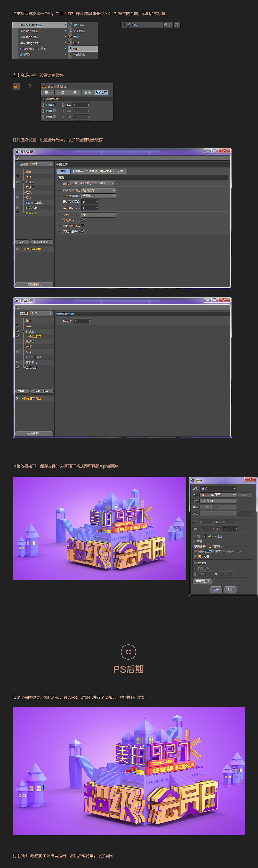This screenshot has width=258, height=868.
Task: Open the 二次反弹算法 dropdown
Action: click(99, 196)
